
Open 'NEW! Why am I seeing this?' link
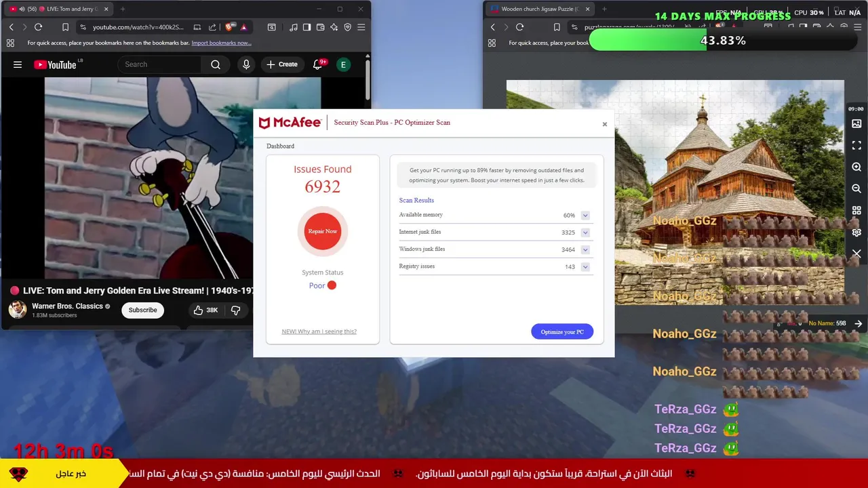click(x=319, y=331)
